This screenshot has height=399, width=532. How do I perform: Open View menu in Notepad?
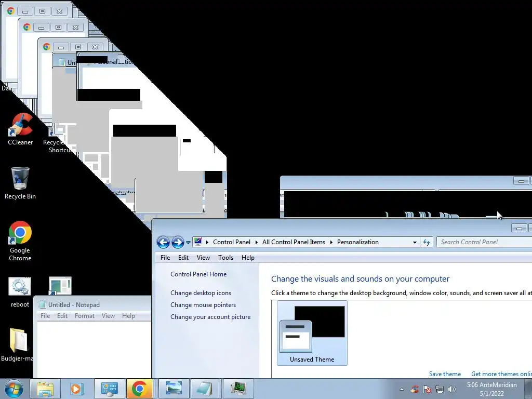pyautogui.click(x=108, y=316)
